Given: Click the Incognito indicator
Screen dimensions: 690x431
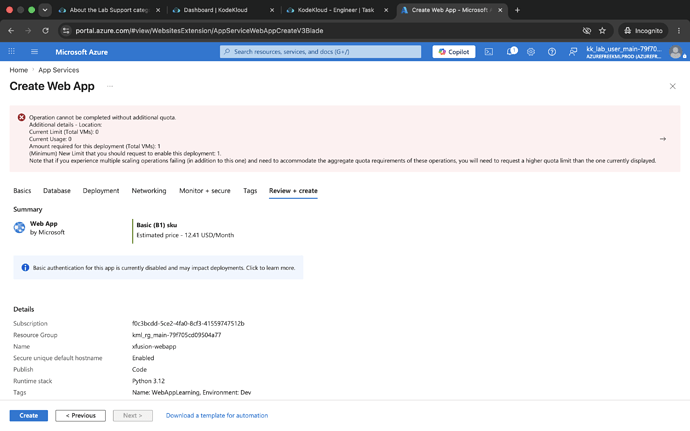Looking at the screenshot, I should [x=643, y=30].
